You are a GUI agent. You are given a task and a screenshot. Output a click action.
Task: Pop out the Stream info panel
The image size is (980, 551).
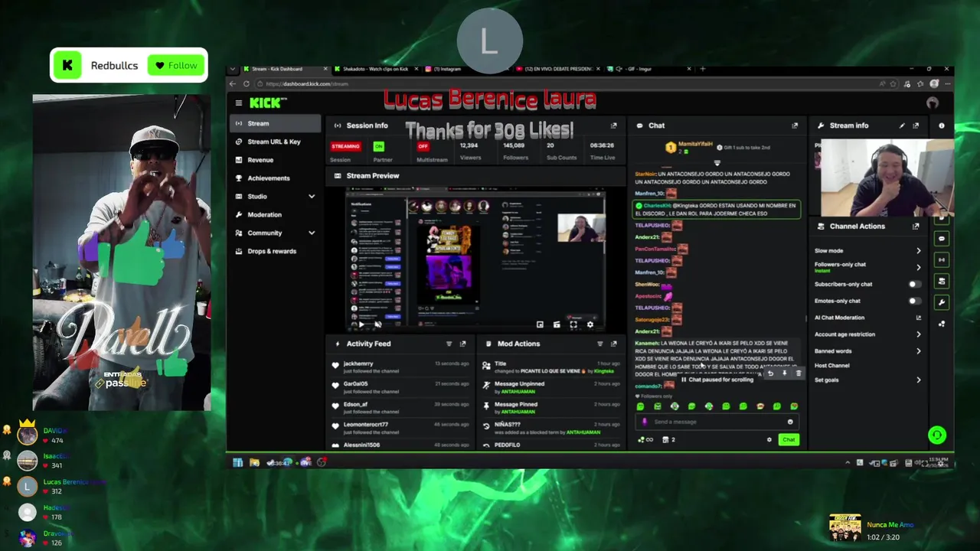point(916,126)
